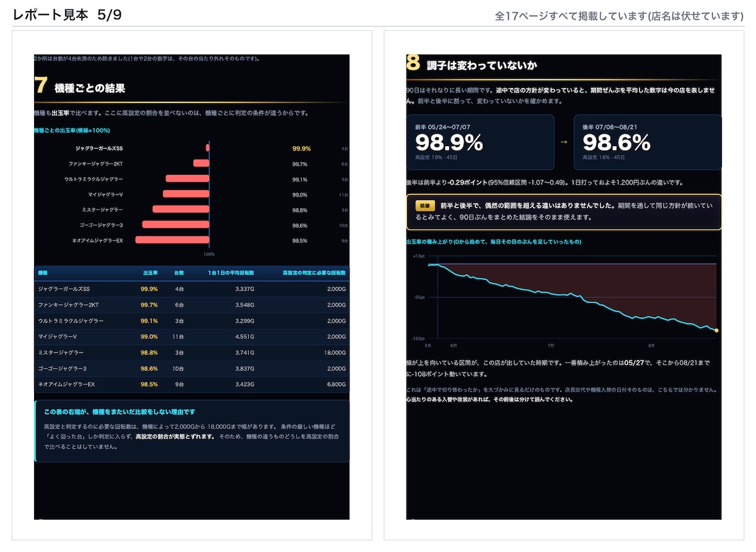The width and height of the screenshot is (756, 552).
Task: Click the red bar for ウルトラミラクルジャグラー
Action: pos(188,178)
